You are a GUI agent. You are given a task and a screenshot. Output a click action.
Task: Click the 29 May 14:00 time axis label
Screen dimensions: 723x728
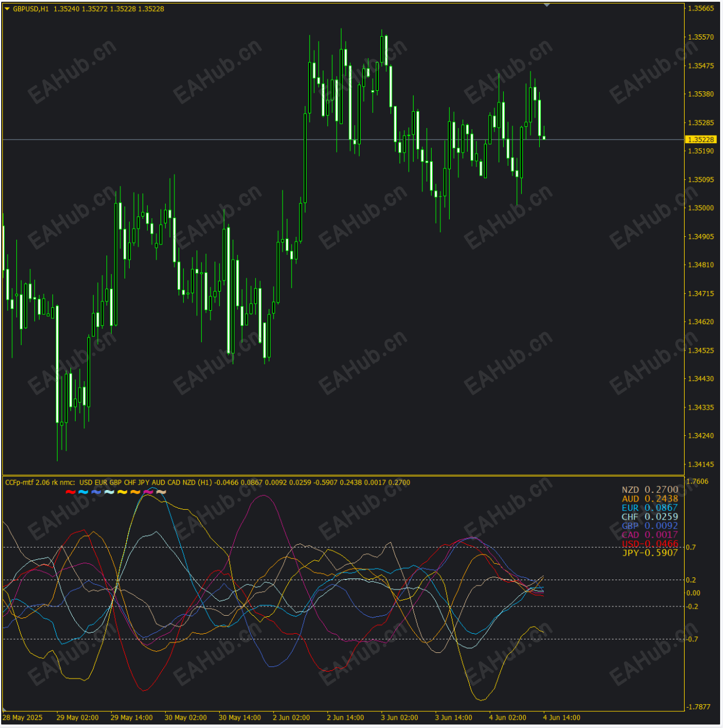click(131, 718)
